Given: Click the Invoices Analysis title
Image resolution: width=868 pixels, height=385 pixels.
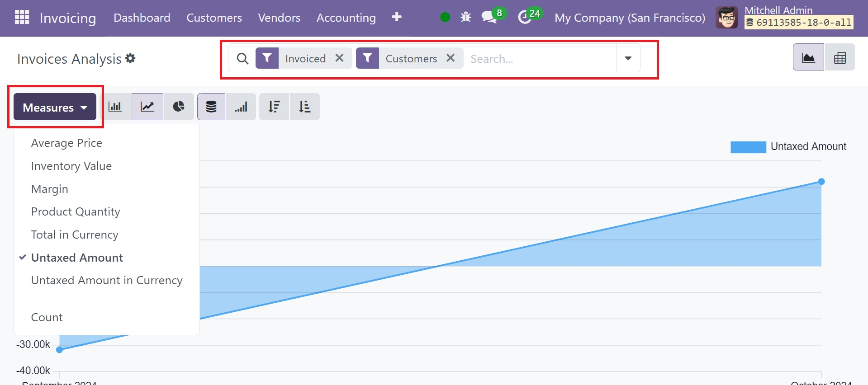Looking at the screenshot, I should point(69,59).
